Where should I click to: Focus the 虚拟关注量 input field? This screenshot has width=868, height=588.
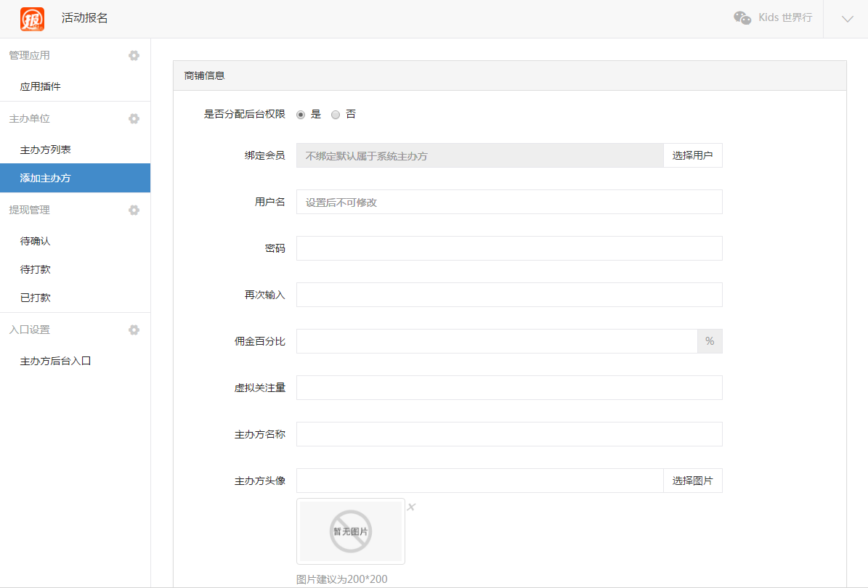(509, 388)
